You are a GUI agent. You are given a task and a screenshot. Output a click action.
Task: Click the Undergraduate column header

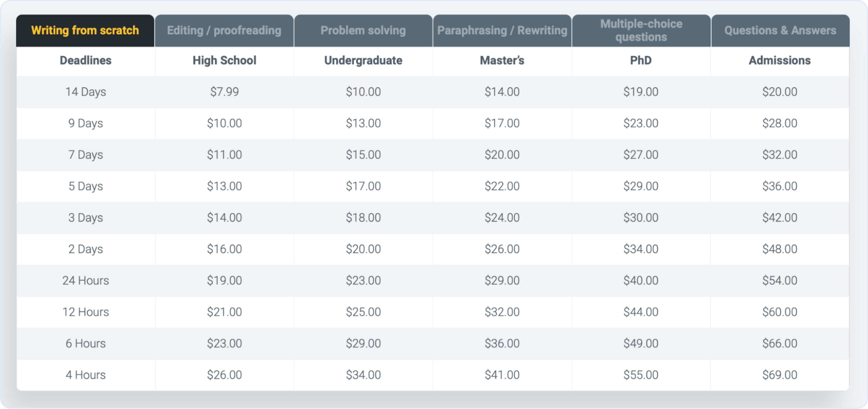pyautogui.click(x=363, y=60)
